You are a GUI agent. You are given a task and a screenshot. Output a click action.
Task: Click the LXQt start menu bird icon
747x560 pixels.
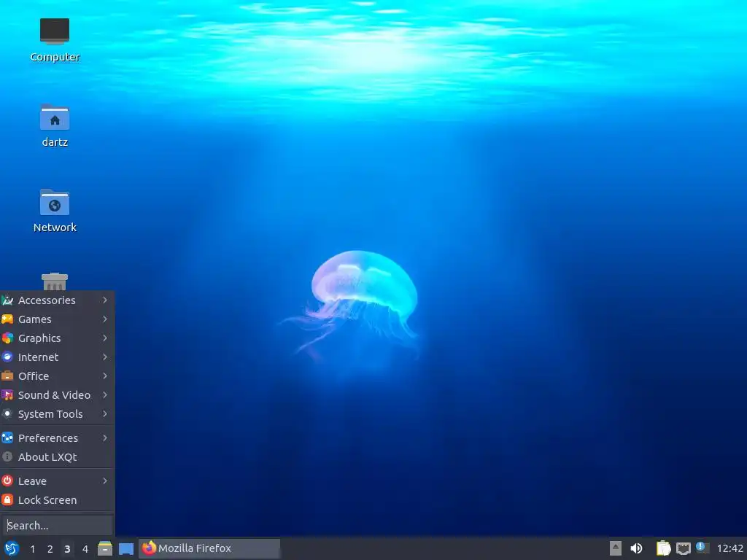(12, 548)
